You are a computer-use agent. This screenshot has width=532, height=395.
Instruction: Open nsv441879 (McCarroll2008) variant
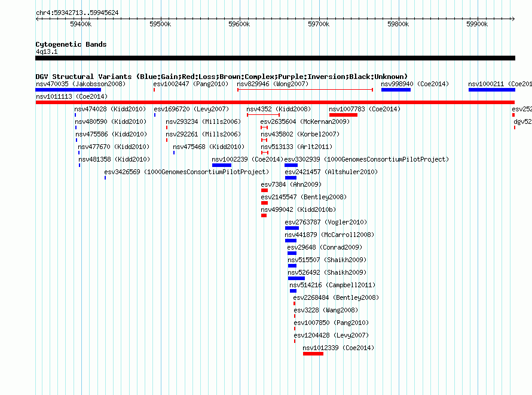329,235
